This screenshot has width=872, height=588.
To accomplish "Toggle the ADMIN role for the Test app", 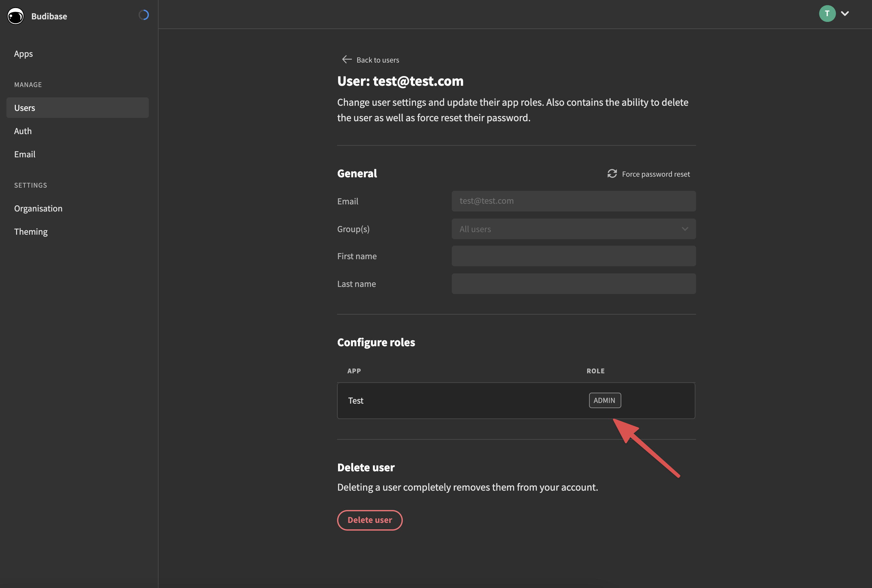I will [604, 400].
